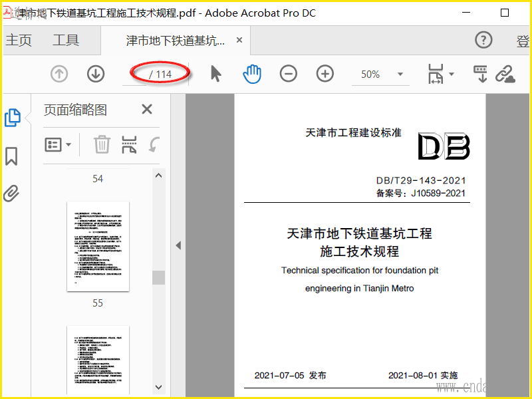Click the thumbnail panel scrollbar handle
Viewport: 532px width, 399px height.
coord(158,277)
